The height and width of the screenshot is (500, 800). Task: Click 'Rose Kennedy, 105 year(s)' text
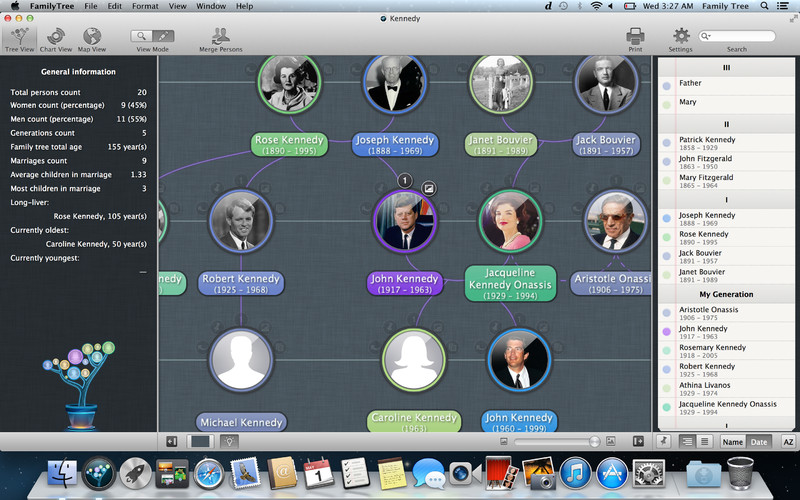100,216
